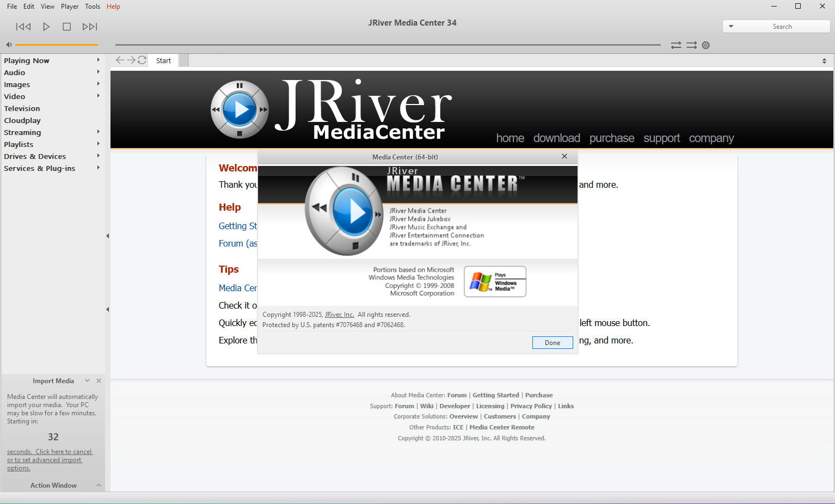Open the Player menu
Viewport: 835px width, 504px height.
coord(70,7)
